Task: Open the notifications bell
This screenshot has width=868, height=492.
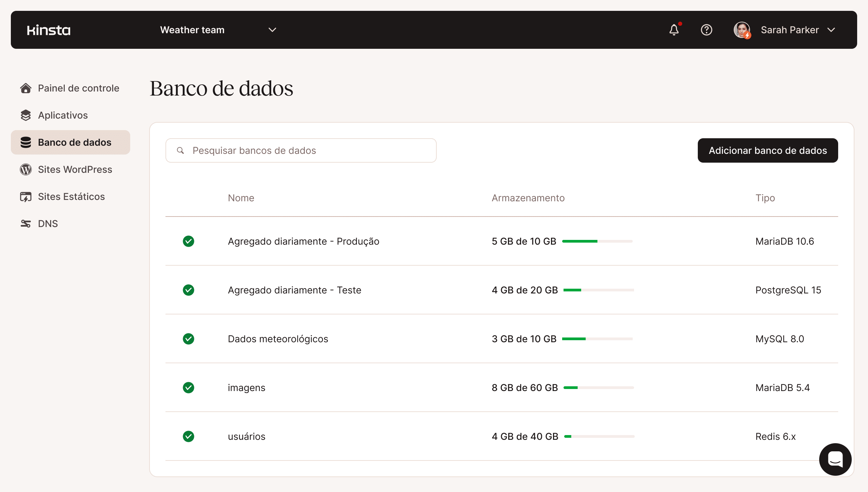Action: point(674,30)
